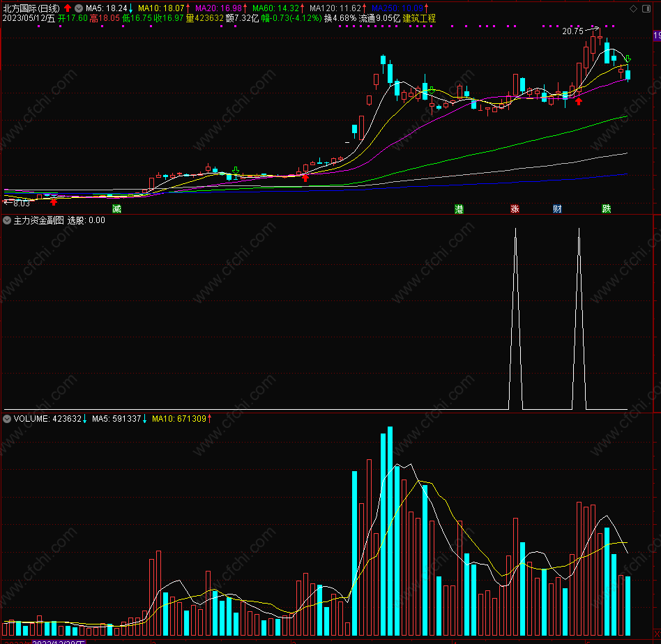Open the main chart indicator dropdown circle

(x=79, y=8)
